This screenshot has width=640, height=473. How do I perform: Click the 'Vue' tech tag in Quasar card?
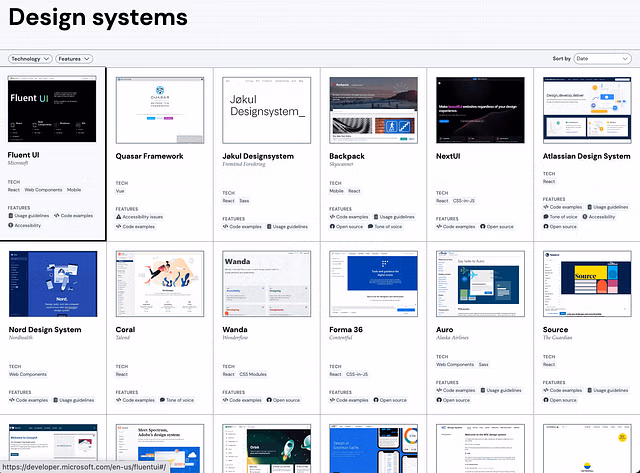120,191
